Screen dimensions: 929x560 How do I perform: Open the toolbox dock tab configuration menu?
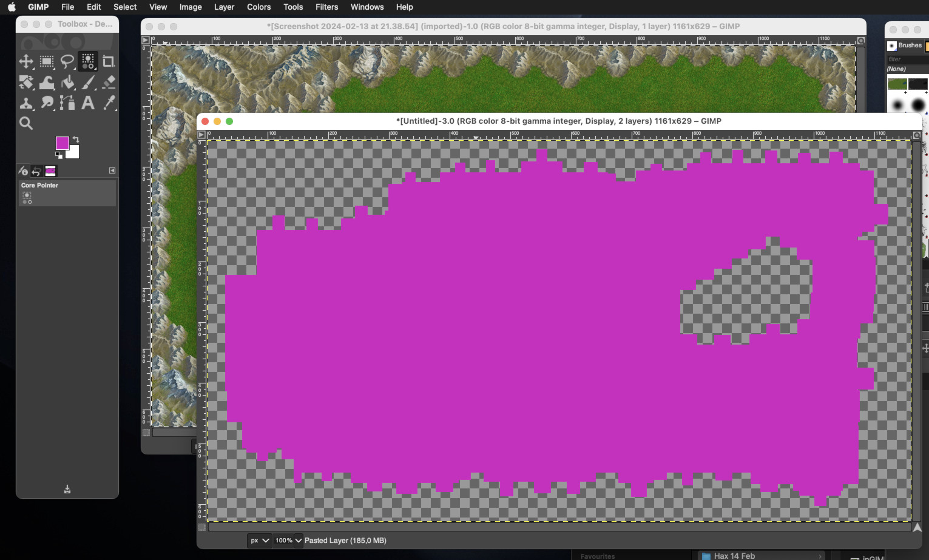point(112,170)
